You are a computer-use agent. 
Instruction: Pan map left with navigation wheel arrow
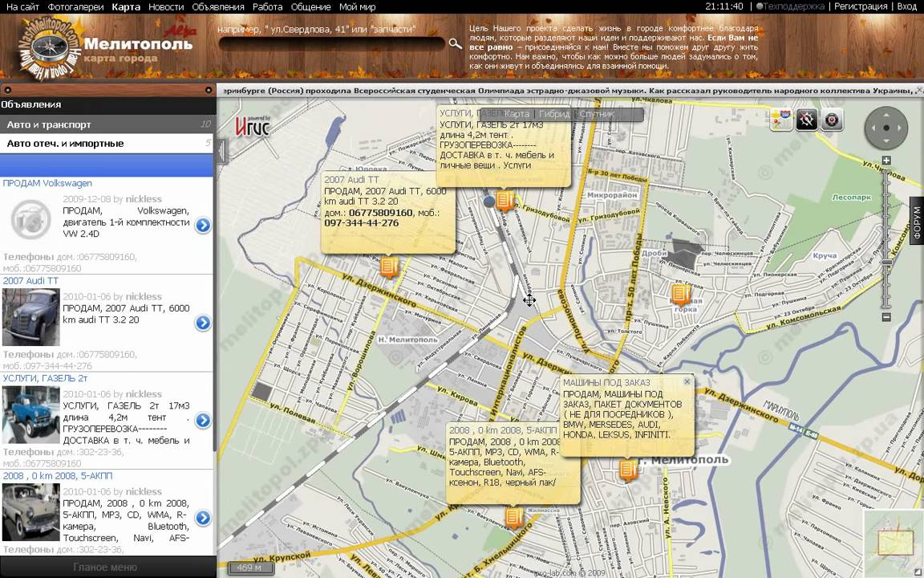[x=873, y=128]
